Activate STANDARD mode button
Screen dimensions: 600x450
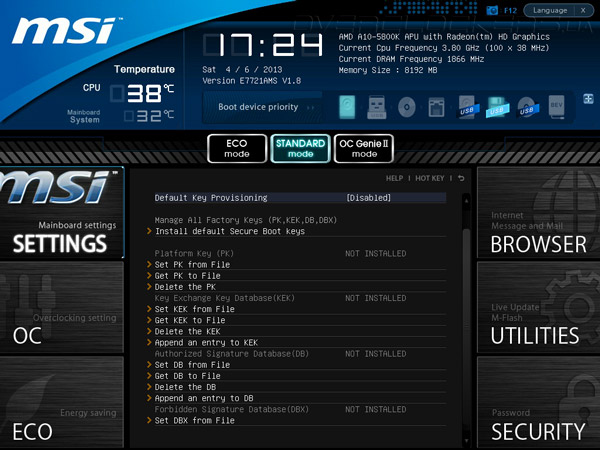[x=300, y=148]
